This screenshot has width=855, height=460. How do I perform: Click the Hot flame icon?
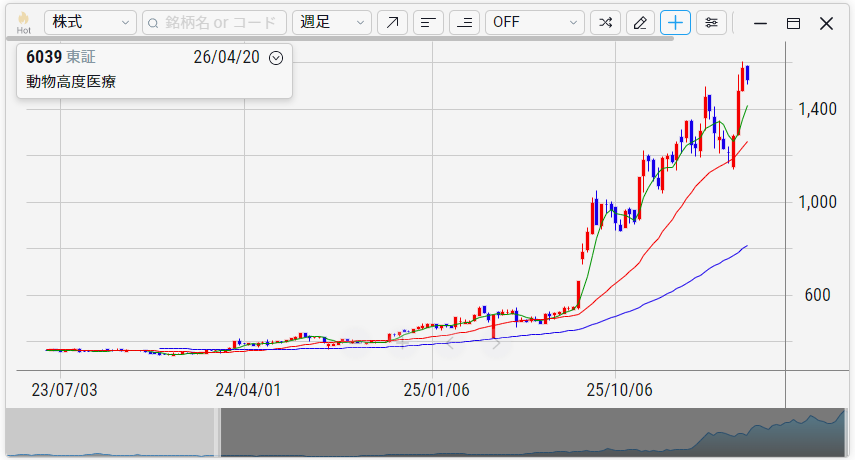click(x=22, y=22)
